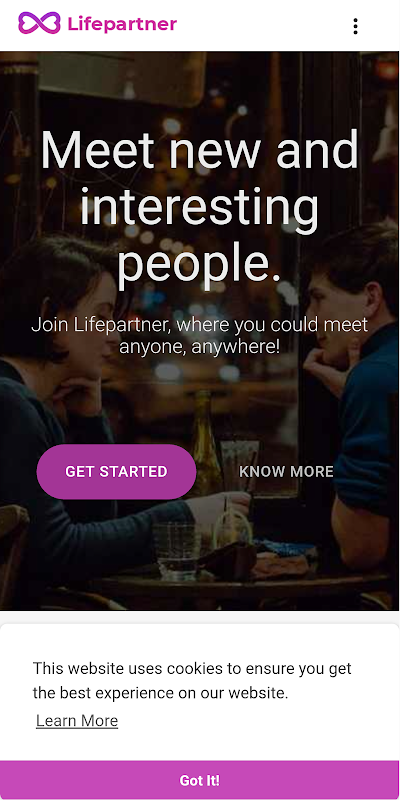Viewport: 400px width, 800px height.
Task: Click the "Join Lifepartner" subheading text
Action: point(199,336)
